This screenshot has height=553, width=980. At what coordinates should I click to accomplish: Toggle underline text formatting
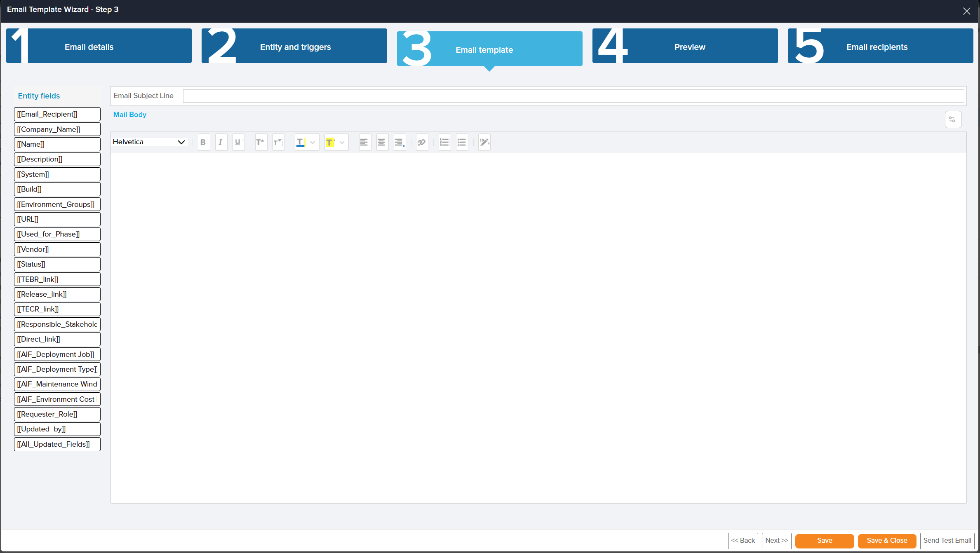[238, 142]
